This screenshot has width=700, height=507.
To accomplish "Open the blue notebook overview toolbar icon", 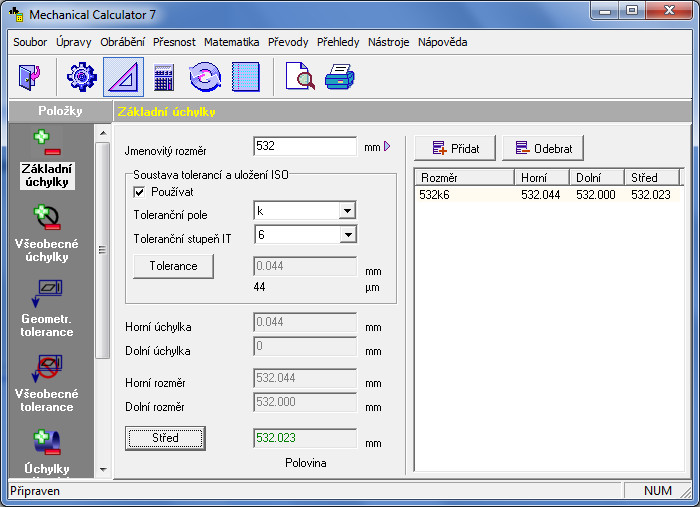I will 246,77.
